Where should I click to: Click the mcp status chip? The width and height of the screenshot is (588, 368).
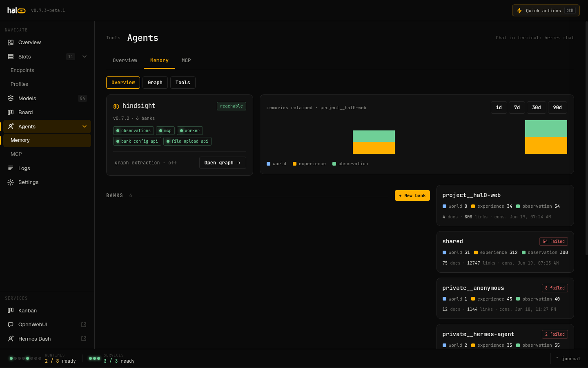coord(165,131)
